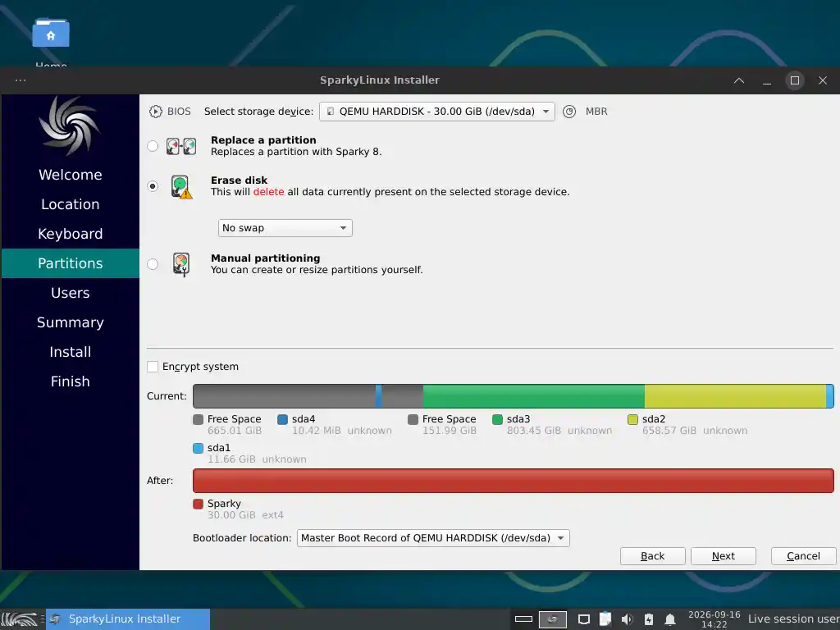Click the Sparky swirl logo in sidebar
The height and width of the screenshot is (630, 840).
click(x=70, y=126)
